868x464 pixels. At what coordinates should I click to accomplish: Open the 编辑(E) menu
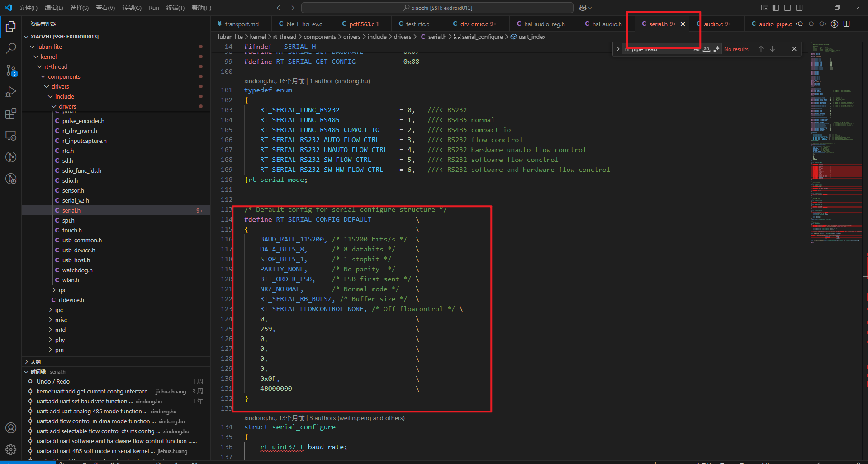[54, 8]
